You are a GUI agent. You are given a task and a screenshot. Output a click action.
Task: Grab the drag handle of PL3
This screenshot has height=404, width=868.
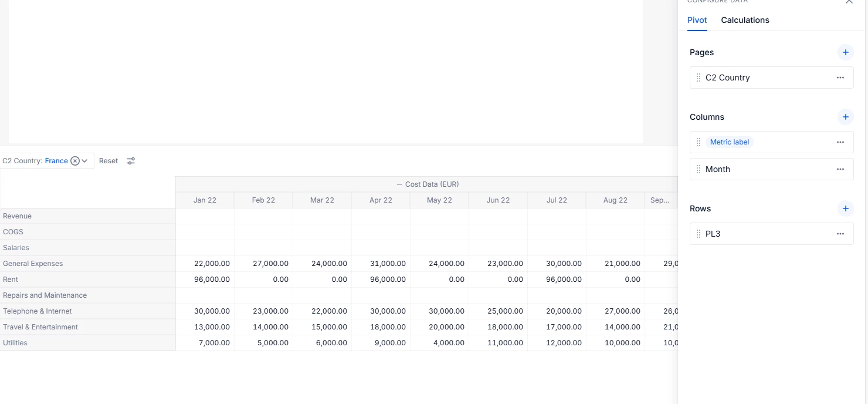pos(698,234)
